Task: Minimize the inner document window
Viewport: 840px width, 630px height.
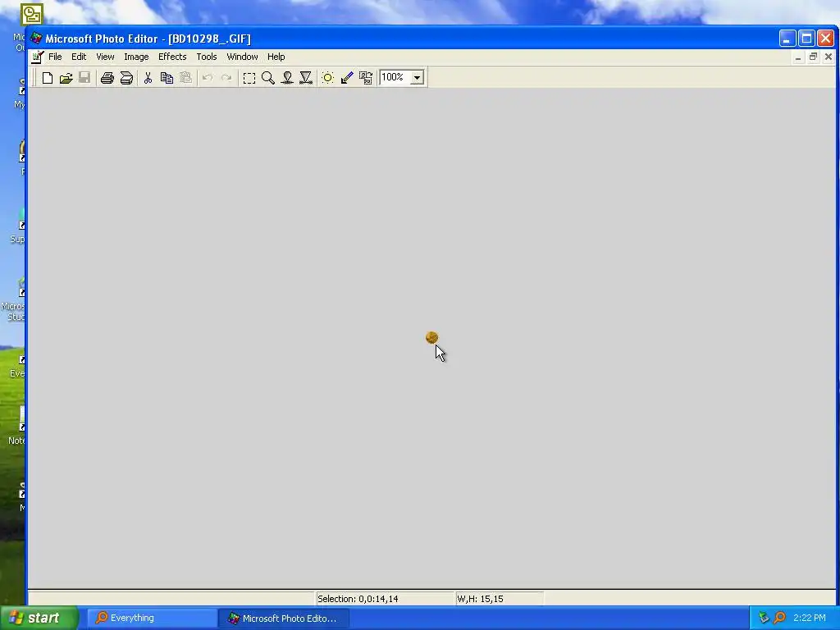Action: coord(798,57)
